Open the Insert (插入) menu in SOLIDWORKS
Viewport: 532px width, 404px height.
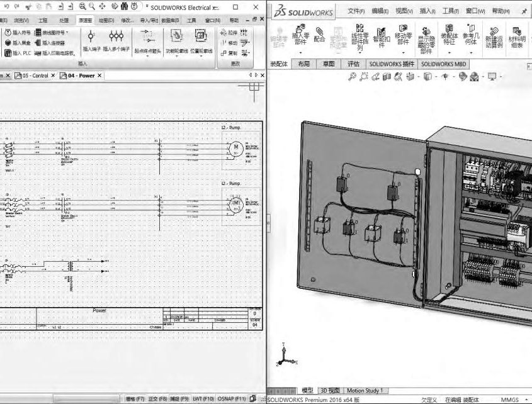(x=427, y=11)
